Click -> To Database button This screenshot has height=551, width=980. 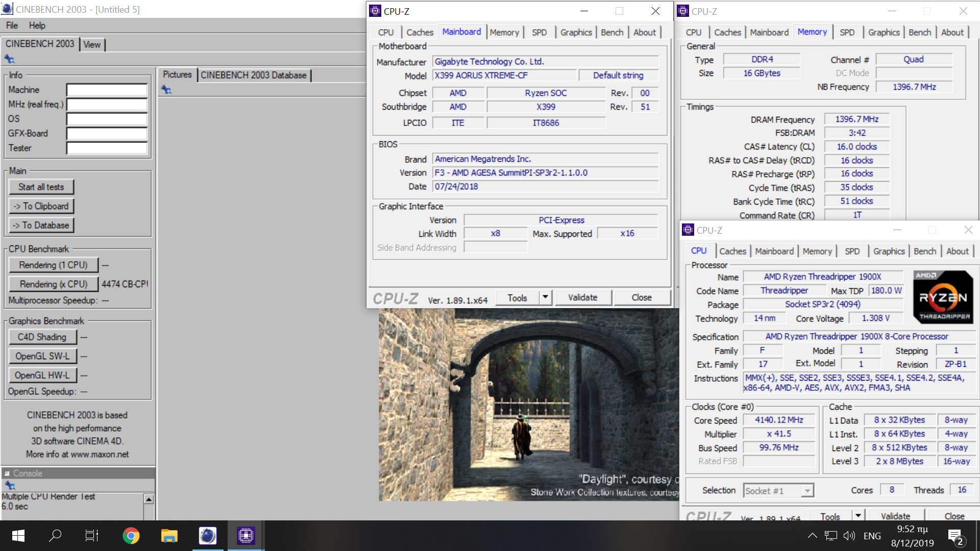[x=41, y=225]
